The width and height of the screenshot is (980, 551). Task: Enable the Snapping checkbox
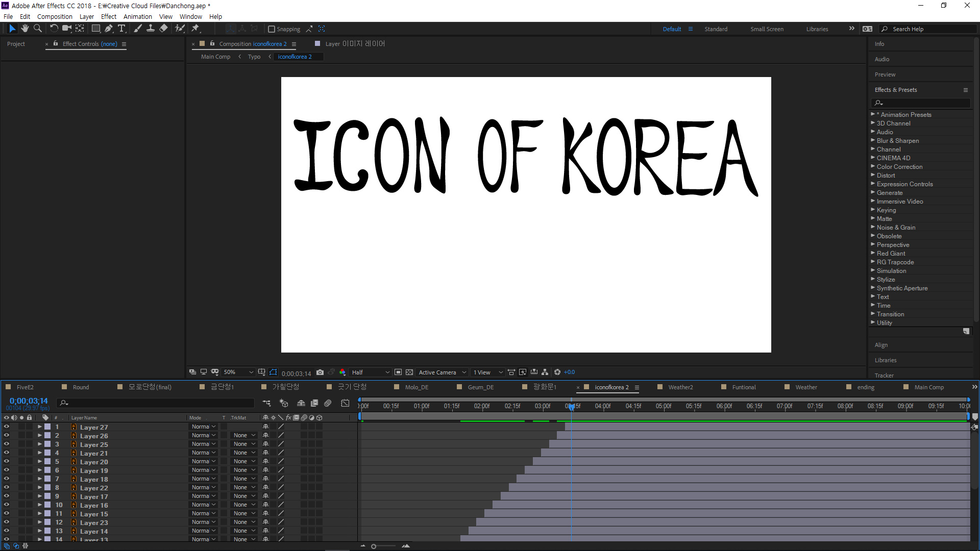[x=272, y=29]
